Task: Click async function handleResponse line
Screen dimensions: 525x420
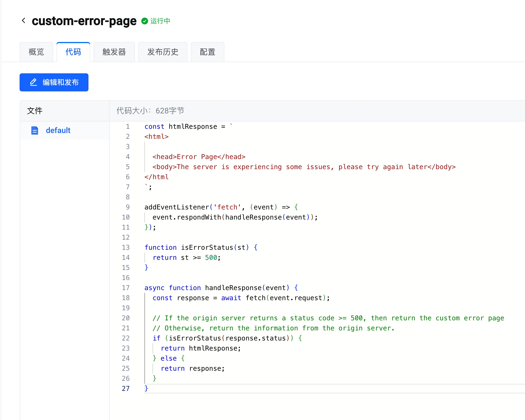Action: (x=221, y=288)
